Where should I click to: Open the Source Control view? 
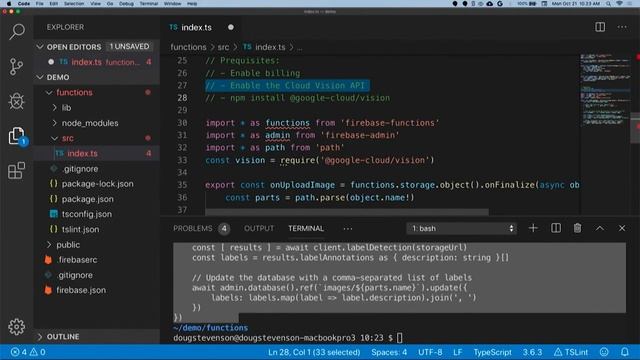coord(17,67)
